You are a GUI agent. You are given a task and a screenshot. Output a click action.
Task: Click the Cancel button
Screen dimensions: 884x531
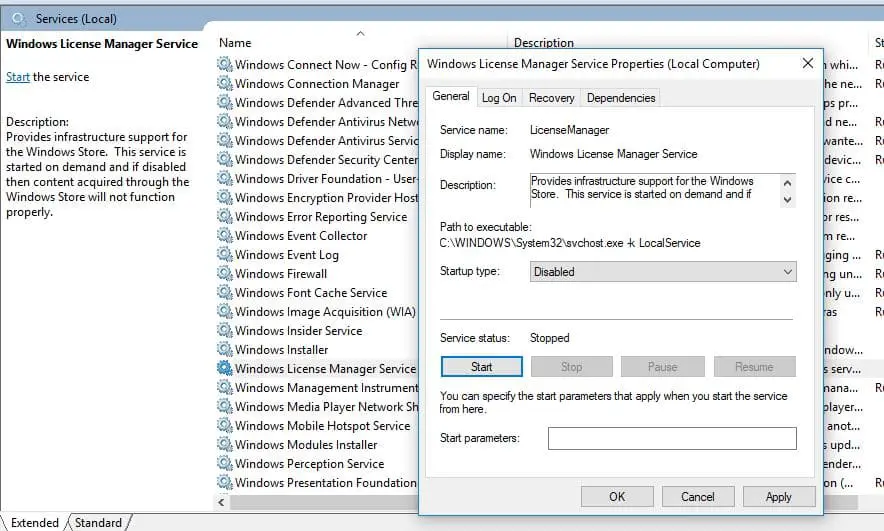pyautogui.click(x=697, y=497)
